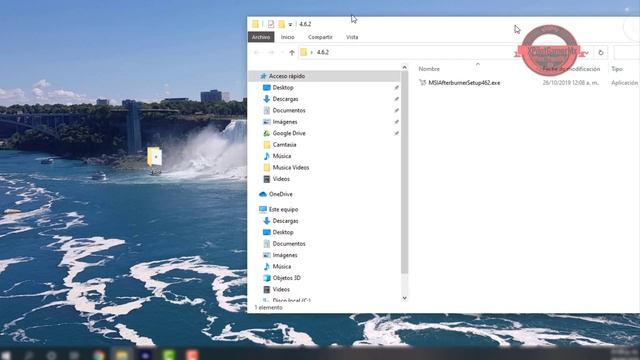The height and width of the screenshot is (360, 640).
Task: Switch to the Inicio ribbon tab
Action: coord(287,37)
